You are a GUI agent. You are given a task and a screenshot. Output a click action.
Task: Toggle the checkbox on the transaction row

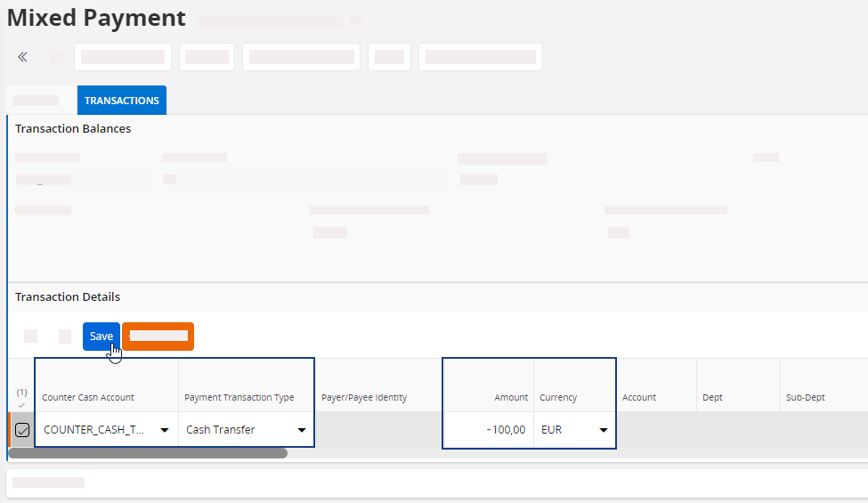22,430
